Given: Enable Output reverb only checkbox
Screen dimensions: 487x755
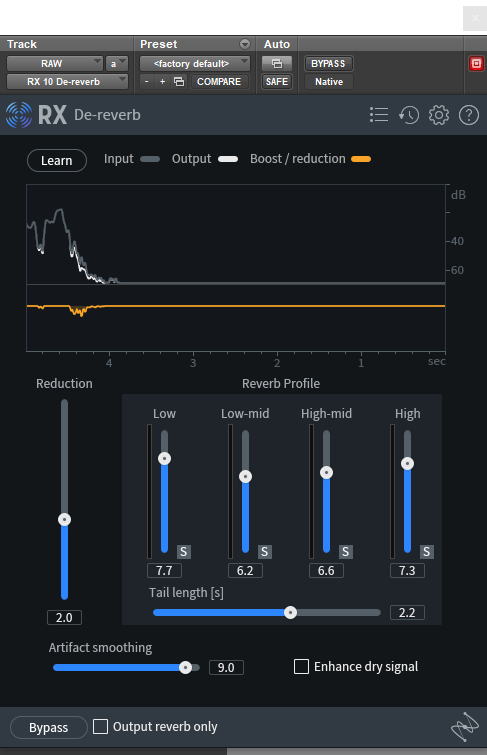Looking at the screenshot, I should [100, 727].
